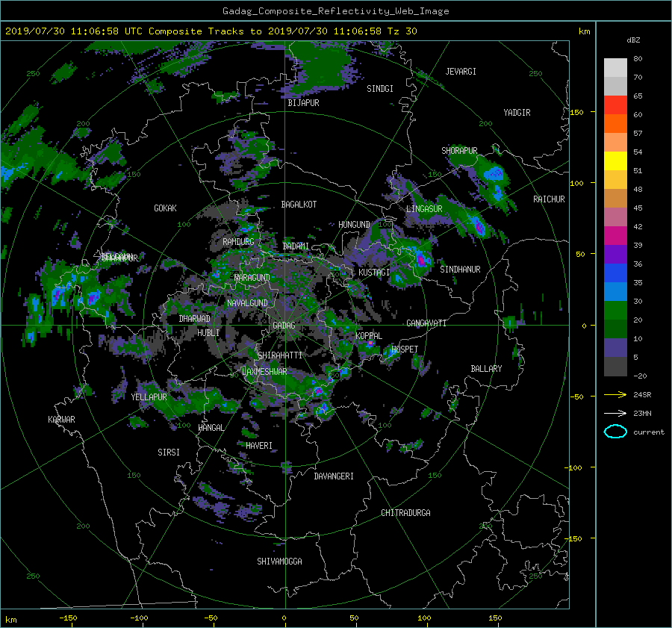Viewport: 672px width, 628px height.
Task: Click the NARAGUND city label
Action: 252,278
